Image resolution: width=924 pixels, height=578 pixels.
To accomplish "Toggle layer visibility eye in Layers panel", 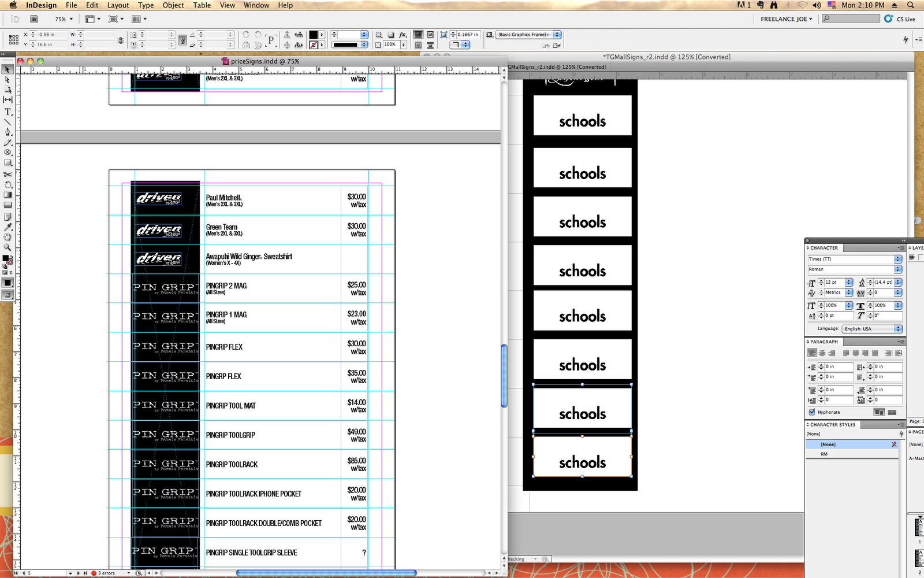I will click(912, 258).
